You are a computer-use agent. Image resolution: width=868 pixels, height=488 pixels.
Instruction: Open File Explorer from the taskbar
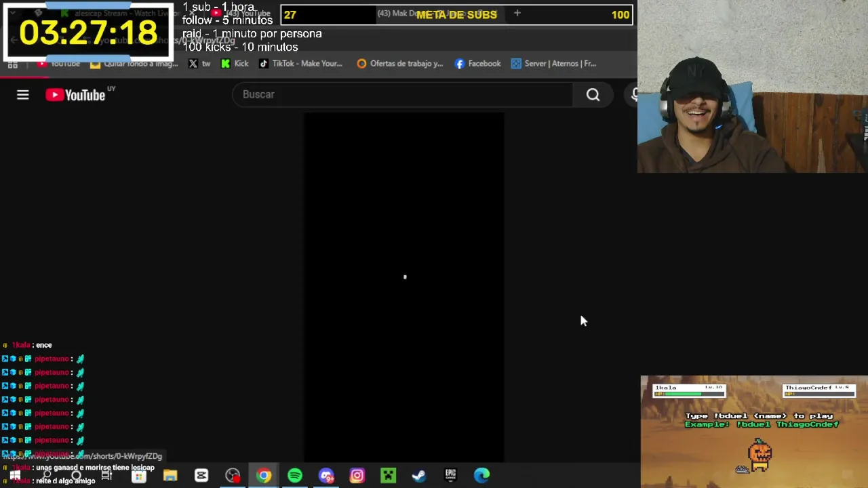tap(170, 476)
